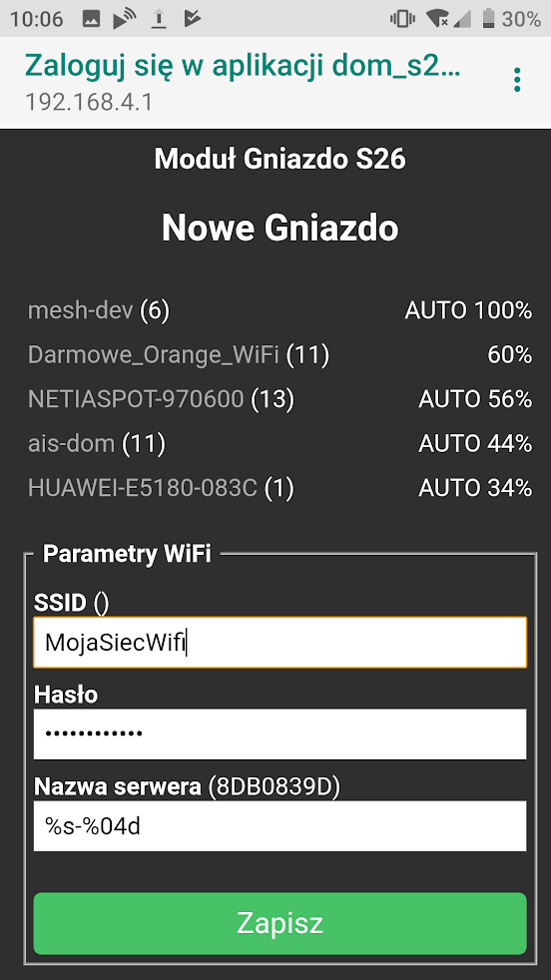
Task: Tap the Zaloguj się w aplikacji page title
Action: [243, 66]
